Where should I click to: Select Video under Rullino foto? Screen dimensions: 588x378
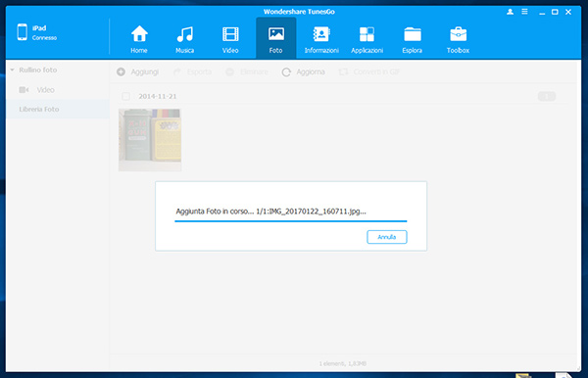[45, 90]
